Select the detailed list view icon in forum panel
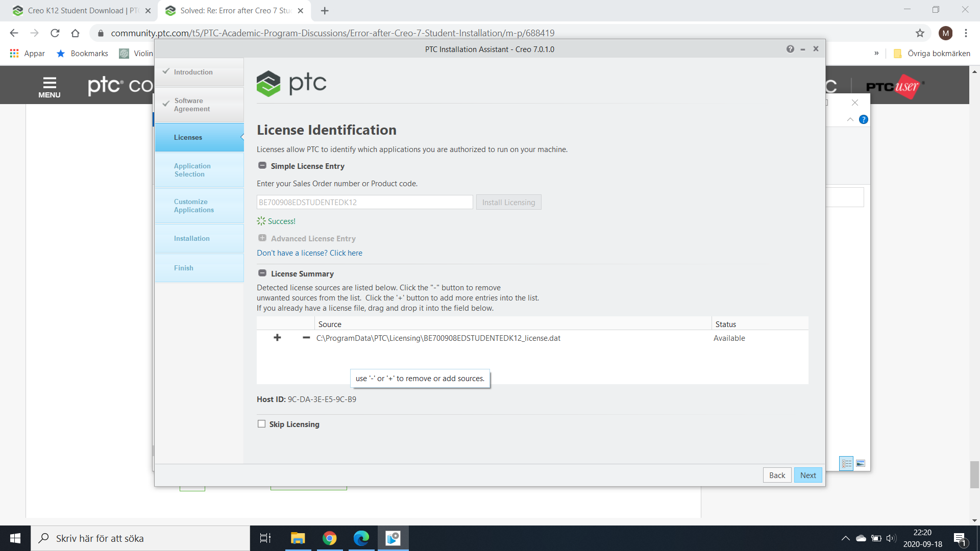 tap(847, 463)
